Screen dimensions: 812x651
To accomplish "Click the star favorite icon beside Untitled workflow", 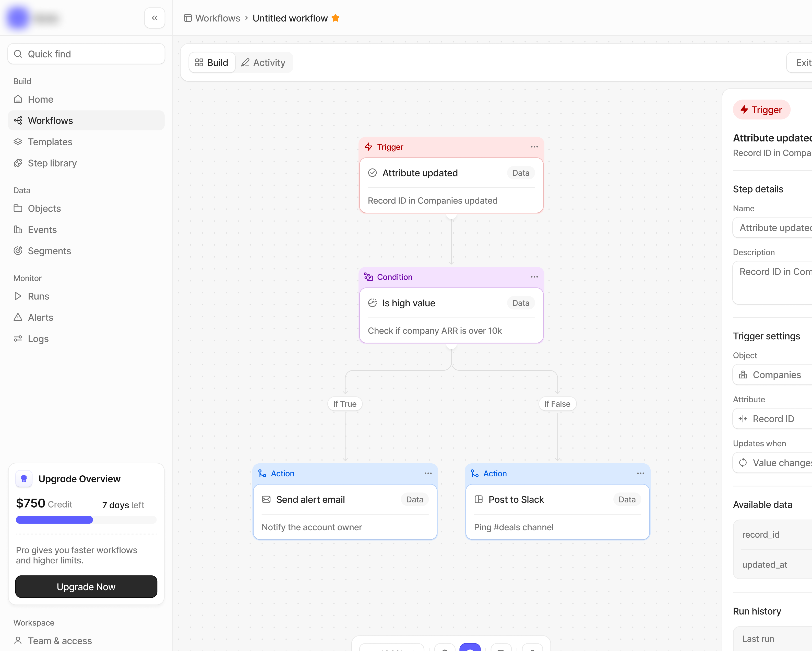I will [336, 18].
